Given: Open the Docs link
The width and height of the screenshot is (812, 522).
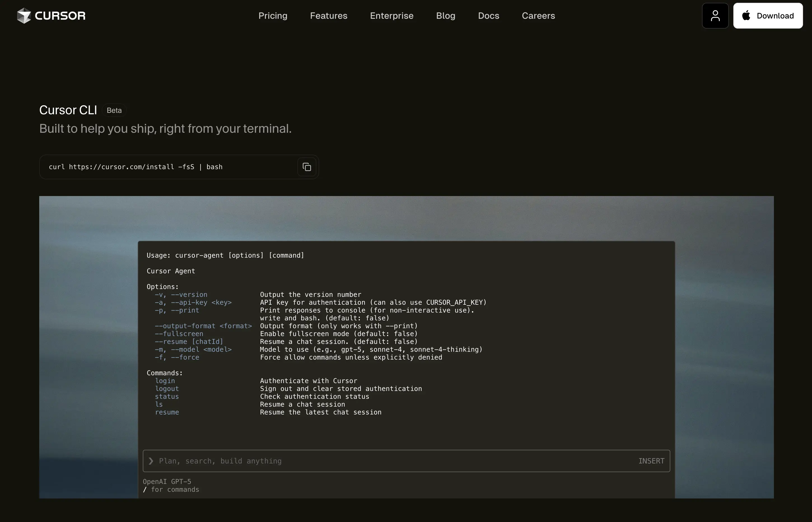Looking at the screenshot, I should [x=488, y=16].
